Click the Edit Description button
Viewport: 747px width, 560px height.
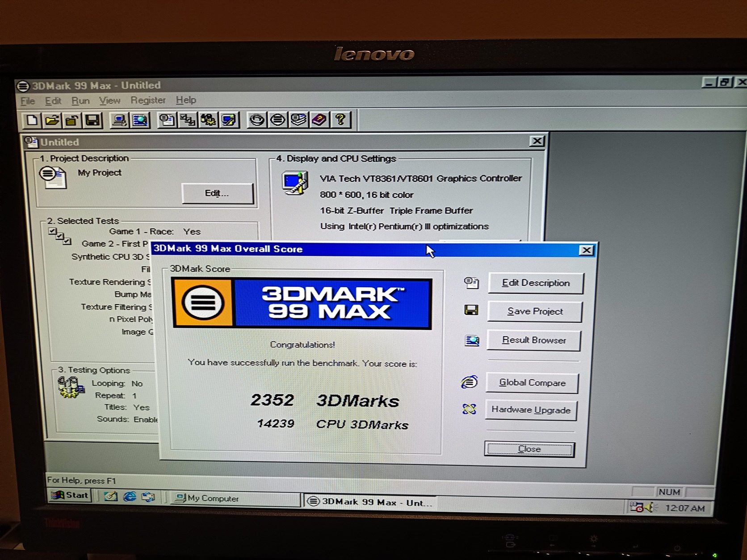(536, 283)
